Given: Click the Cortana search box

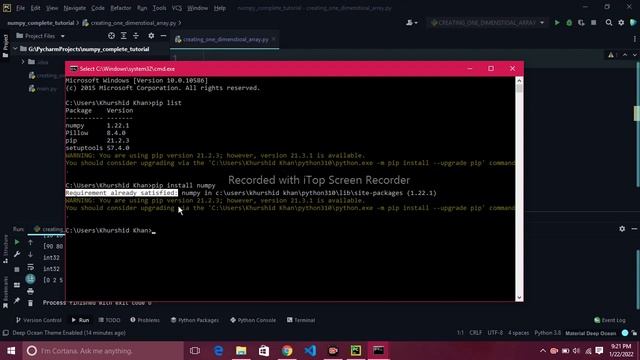Looking at the screenshot, I should pos(103,351).
